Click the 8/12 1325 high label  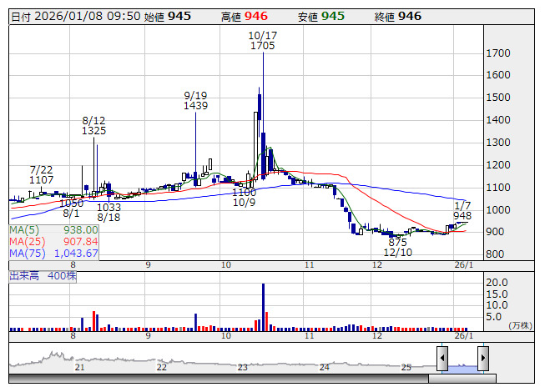(93, 126)
